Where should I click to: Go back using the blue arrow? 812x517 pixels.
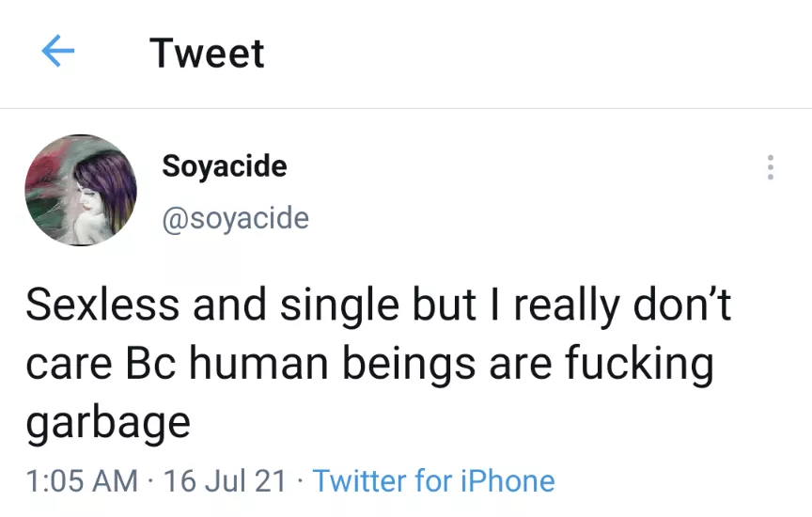pos(58,52)
